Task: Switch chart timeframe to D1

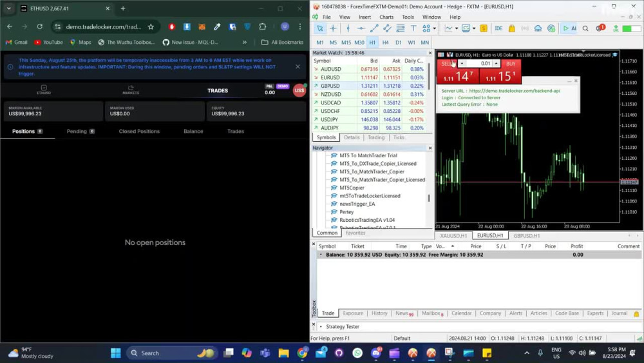Action: pyautogui.click(x=399, y=43)
